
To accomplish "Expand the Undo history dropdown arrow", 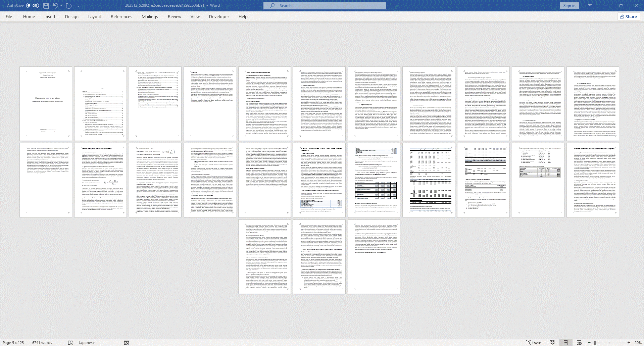I will 61,6.
